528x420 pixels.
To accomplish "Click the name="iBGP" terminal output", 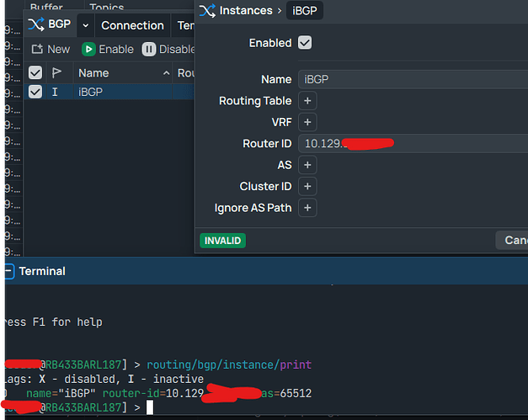I will tap(61, 393).
